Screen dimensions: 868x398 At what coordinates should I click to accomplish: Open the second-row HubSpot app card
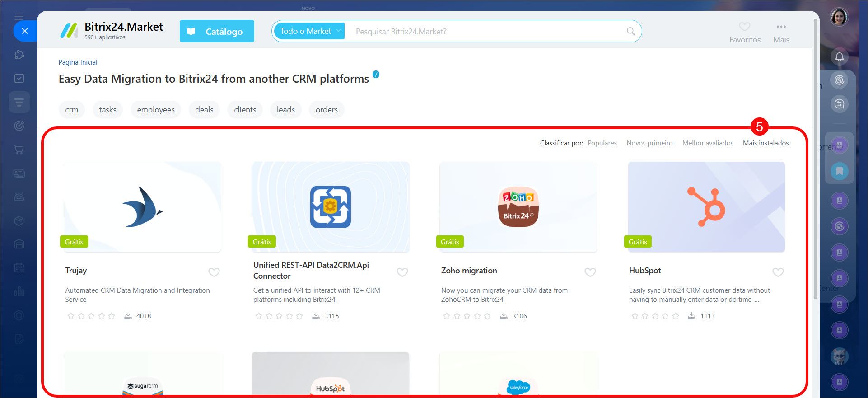click(x=331, y=375)
